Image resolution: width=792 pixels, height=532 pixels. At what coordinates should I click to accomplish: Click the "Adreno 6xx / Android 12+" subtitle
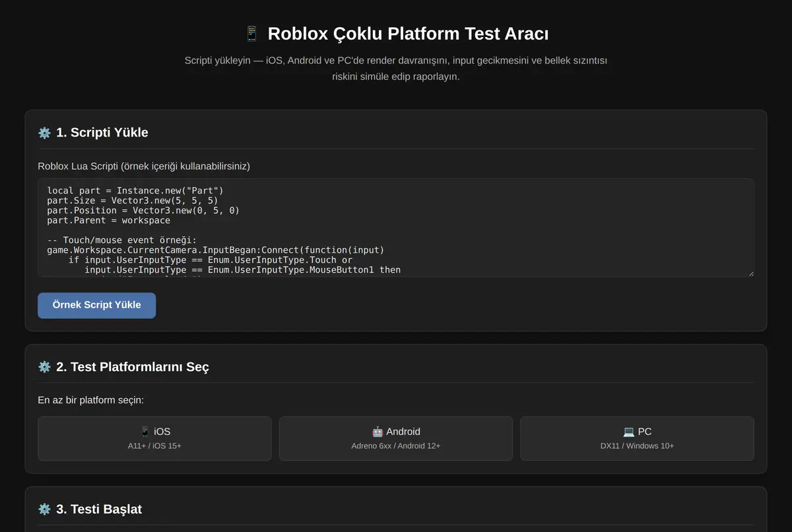396,446
